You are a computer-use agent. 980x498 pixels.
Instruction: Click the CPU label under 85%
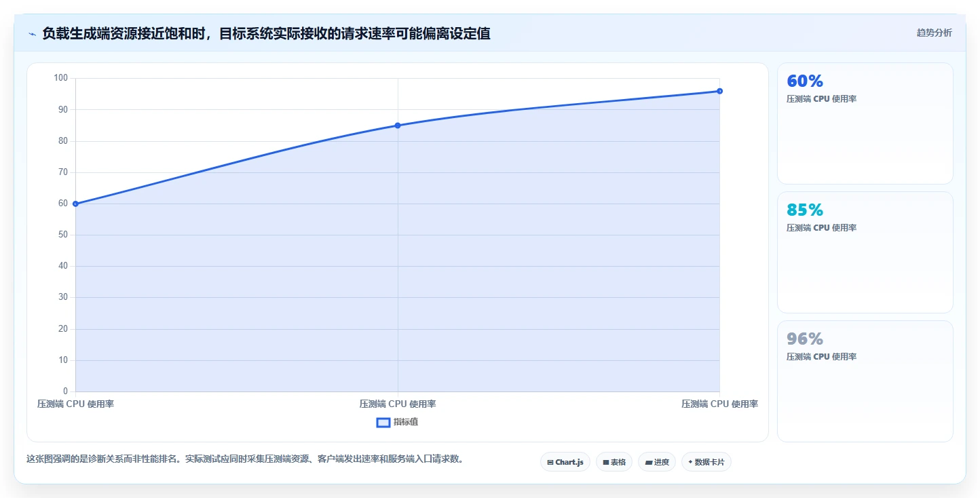pos(821,228)
